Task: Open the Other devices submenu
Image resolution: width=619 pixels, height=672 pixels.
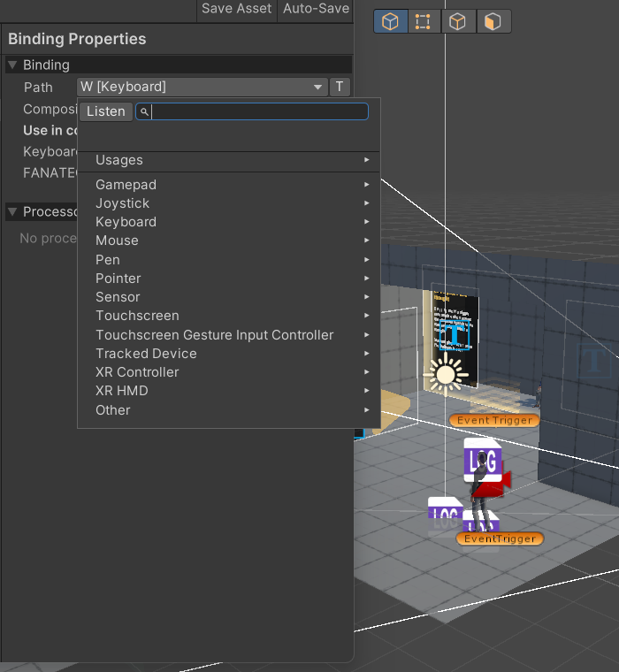Action: (x=229, y=410)
